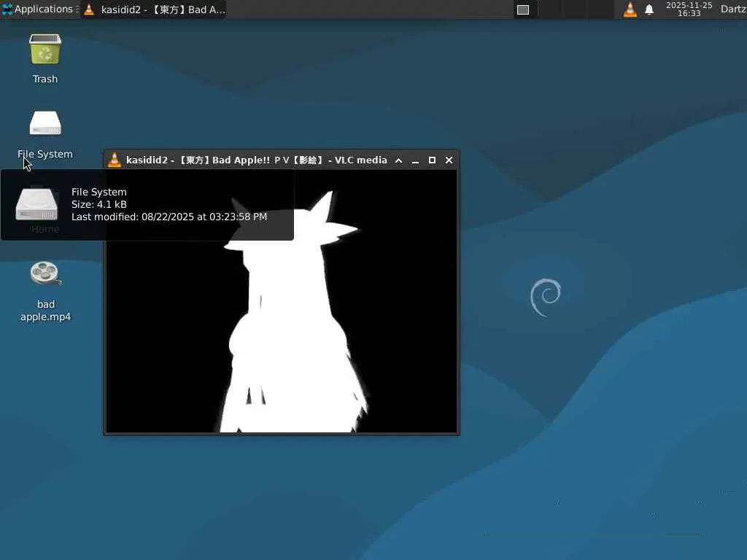Click the VLC tray cone icon
747x560 pixels.
(x=630, y=9)
